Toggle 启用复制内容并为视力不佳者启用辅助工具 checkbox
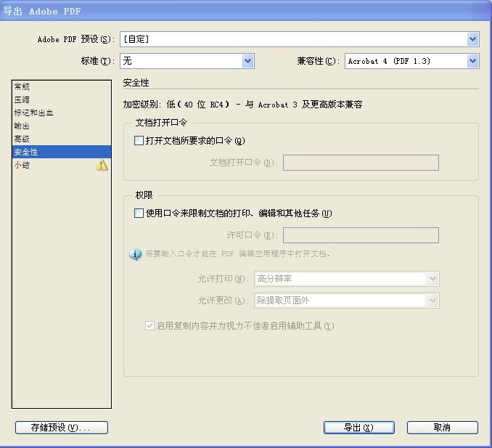Image resolution: width=492 pixels, height=448 pixels. tap(149, 325)
